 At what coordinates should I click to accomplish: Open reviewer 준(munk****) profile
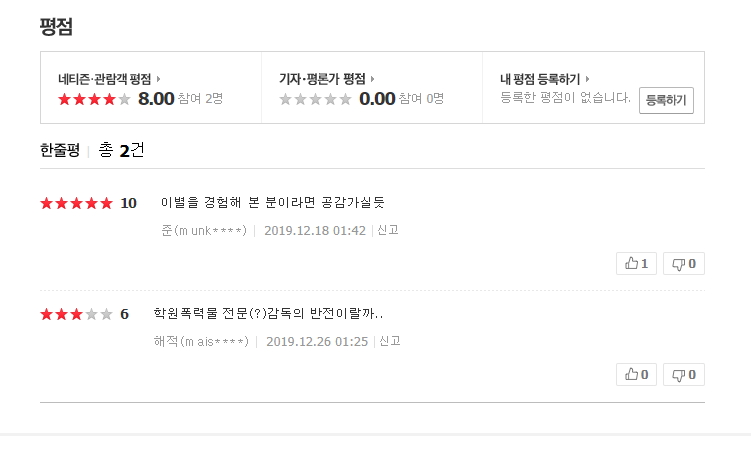pos(204,230)
